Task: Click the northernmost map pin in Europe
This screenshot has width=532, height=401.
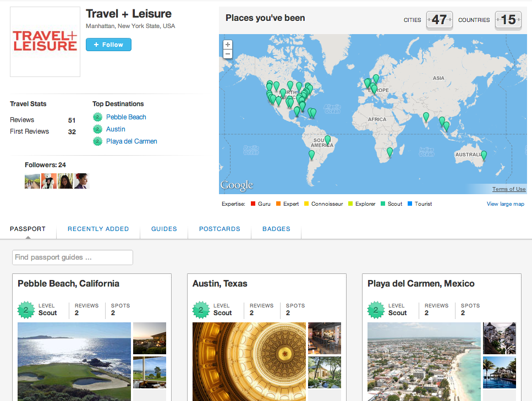Action: (376, 79)
